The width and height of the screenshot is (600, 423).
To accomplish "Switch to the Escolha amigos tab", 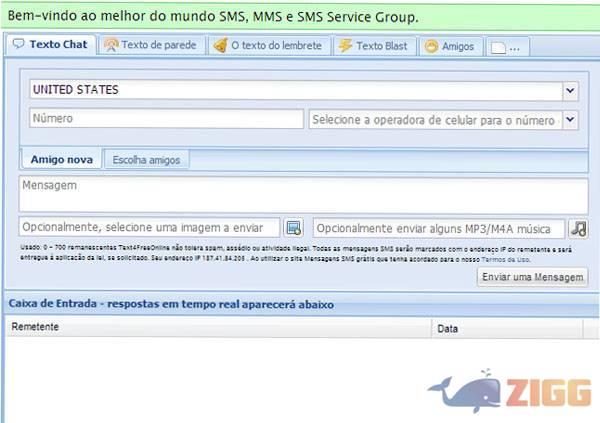I will click(146, 160).
